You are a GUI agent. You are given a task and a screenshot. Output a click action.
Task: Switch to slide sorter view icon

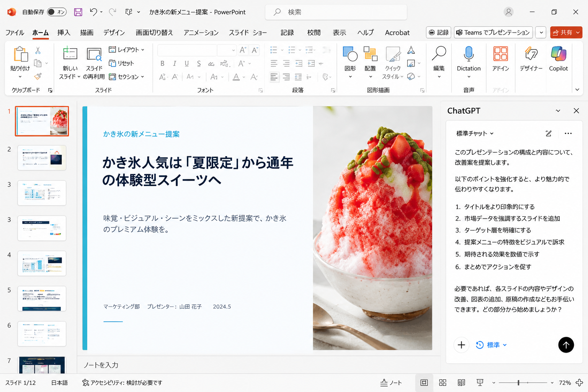tap(443, 382)
